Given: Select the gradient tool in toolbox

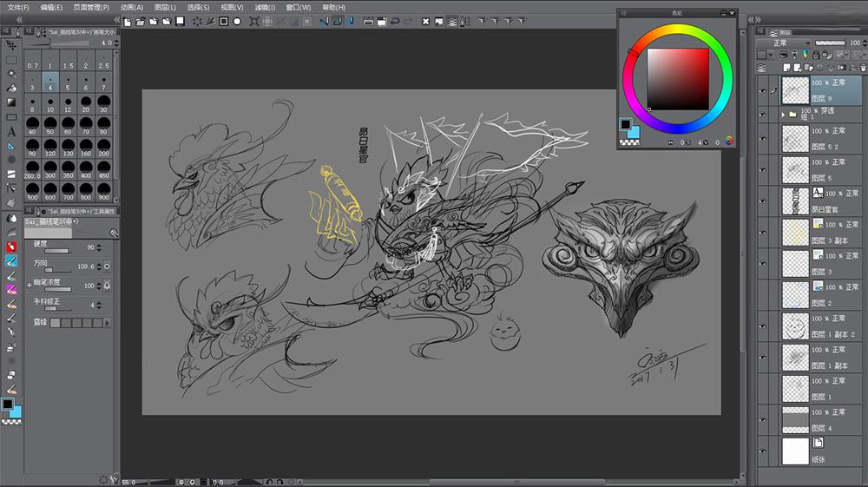Looking at the screenshot, I should pyautogui.click(x=11, y=102).
